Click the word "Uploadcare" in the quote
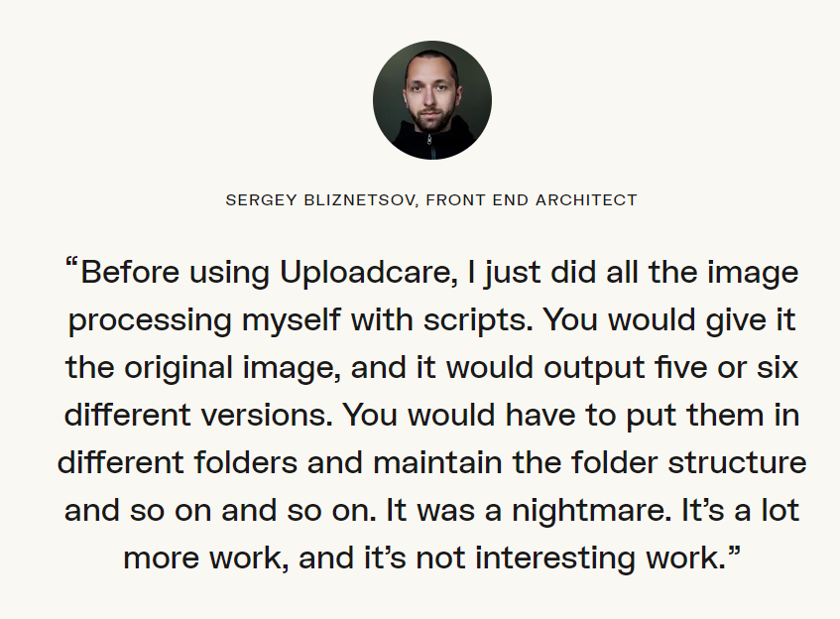The width and height of the screenshot is (840, 619). click(366, 274)
